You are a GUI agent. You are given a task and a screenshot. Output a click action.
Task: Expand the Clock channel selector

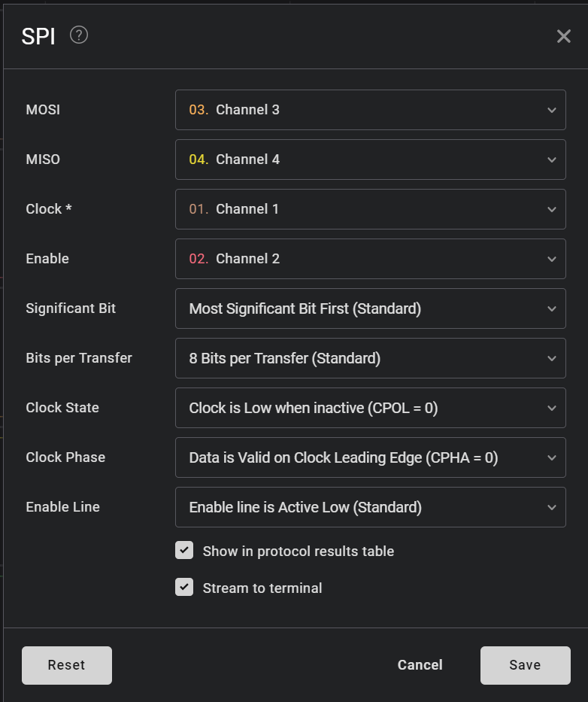coord(370,209)
